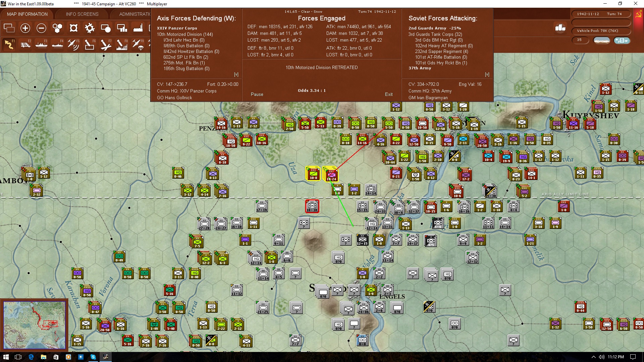Viewport: 644px width, 362px height.
Task: Select 101st Gds Hvy Rckt Bn (1) entry
Action: pos(441,63)
